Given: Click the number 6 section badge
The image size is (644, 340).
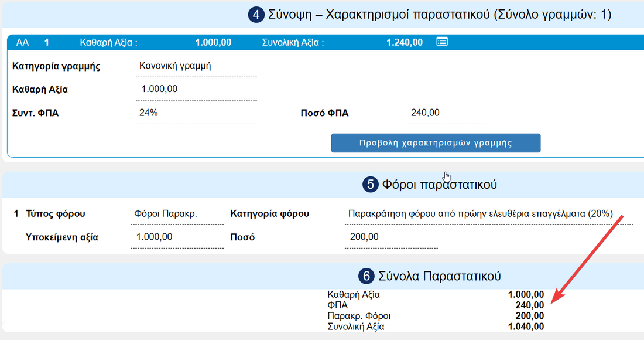Looking at the screenshot, I should [366, 276].
